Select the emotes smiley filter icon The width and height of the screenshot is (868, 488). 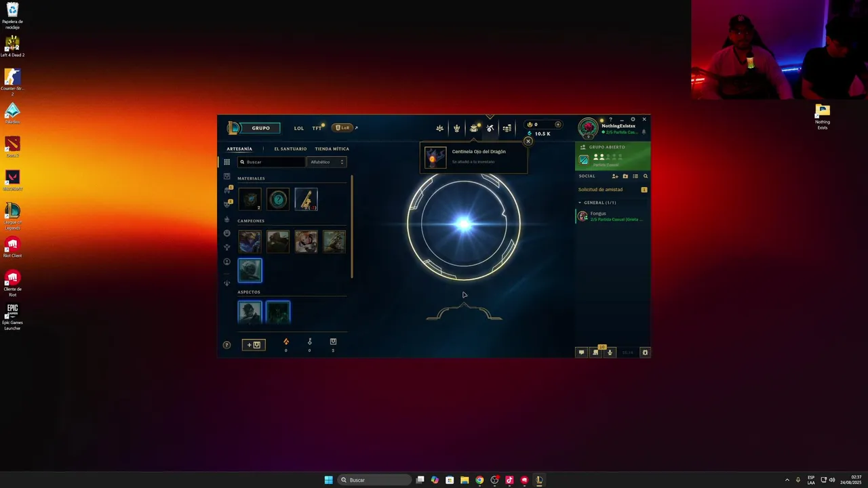(226, 233)
